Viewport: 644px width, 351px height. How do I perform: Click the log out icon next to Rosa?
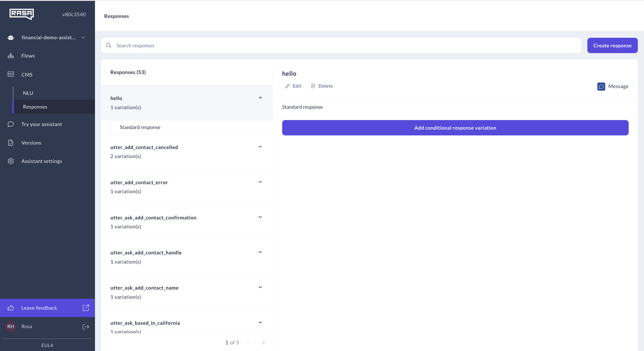[x=86, y=327]
